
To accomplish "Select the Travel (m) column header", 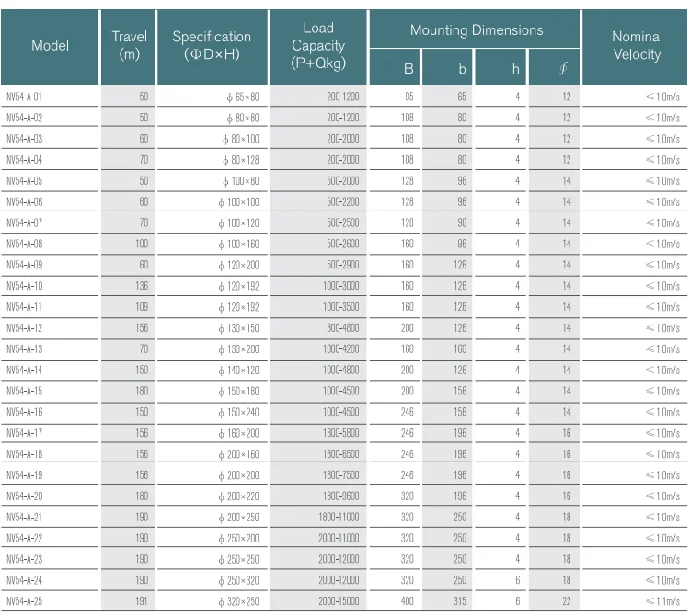I will (x=129, y=46).
